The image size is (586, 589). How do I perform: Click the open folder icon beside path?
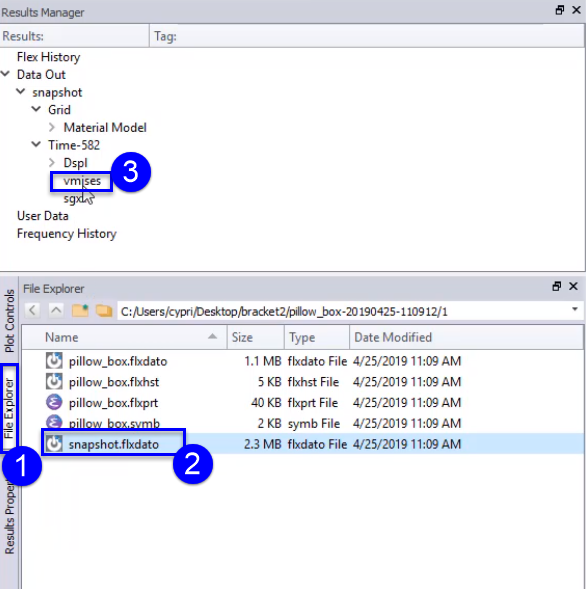[104, 311]
